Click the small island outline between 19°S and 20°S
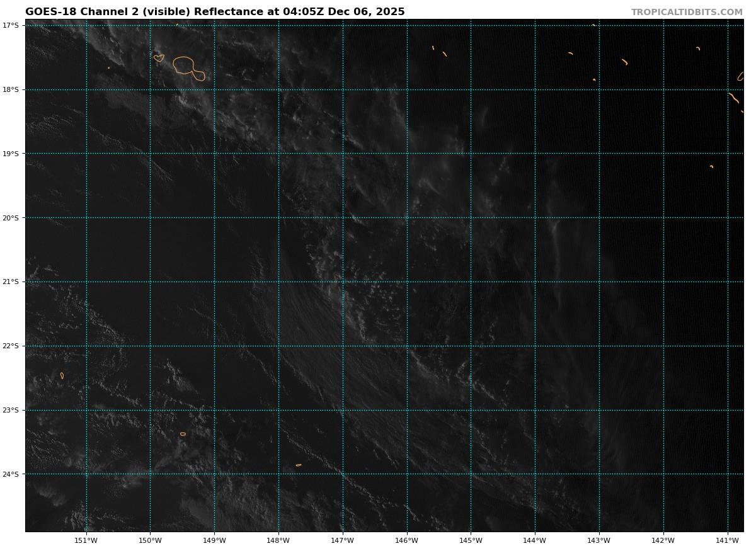756x546 pixels. tap(711, 166)
